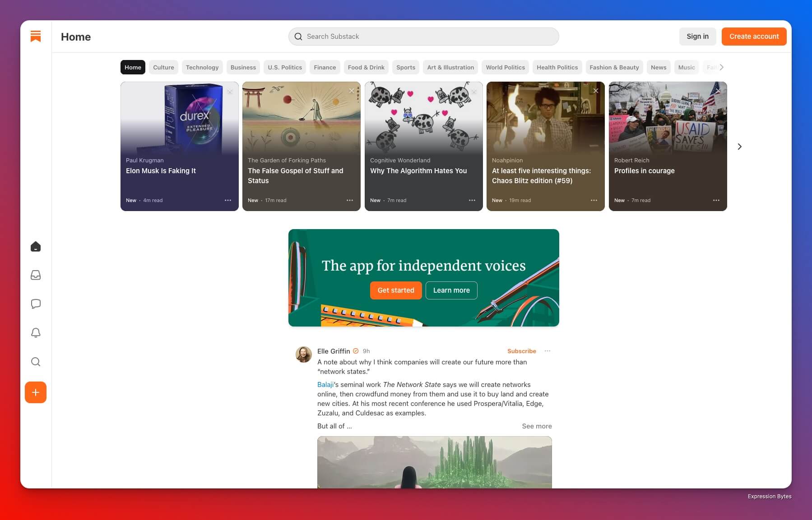
Task: Dismiss the Profiles in courage card
Action: pos(718,91)
